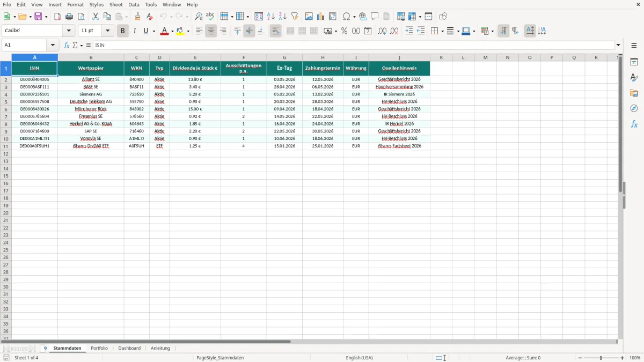644x362 pixels.
Task: Activate the Clone Formatting paintbrush
Action: click(x=138, y=17)
